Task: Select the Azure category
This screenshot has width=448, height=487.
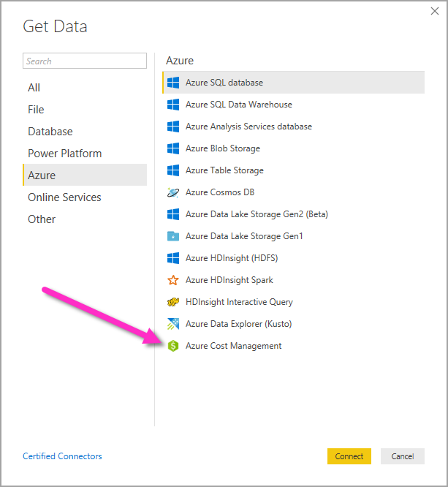Action: [85, 175]
